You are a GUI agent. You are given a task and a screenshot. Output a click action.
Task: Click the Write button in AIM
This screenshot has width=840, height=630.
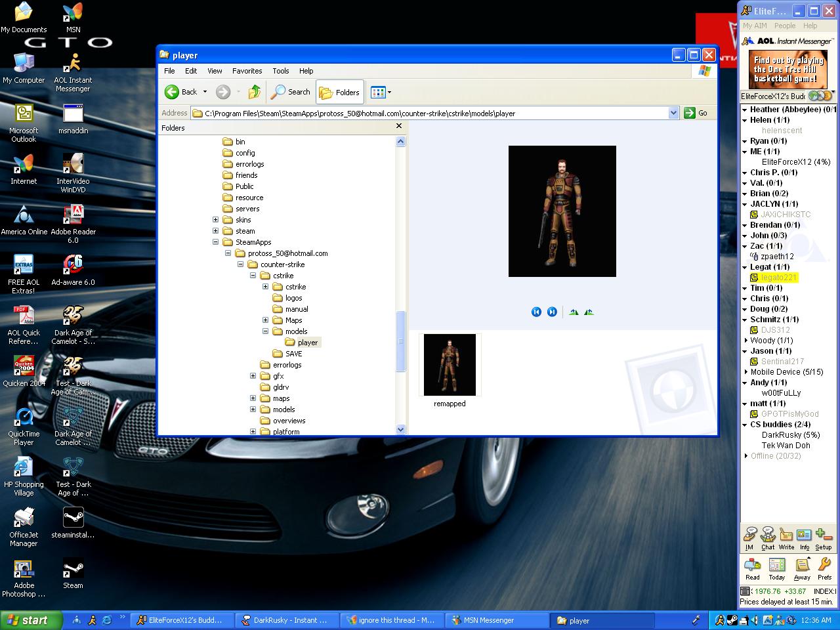click(786, 538)
